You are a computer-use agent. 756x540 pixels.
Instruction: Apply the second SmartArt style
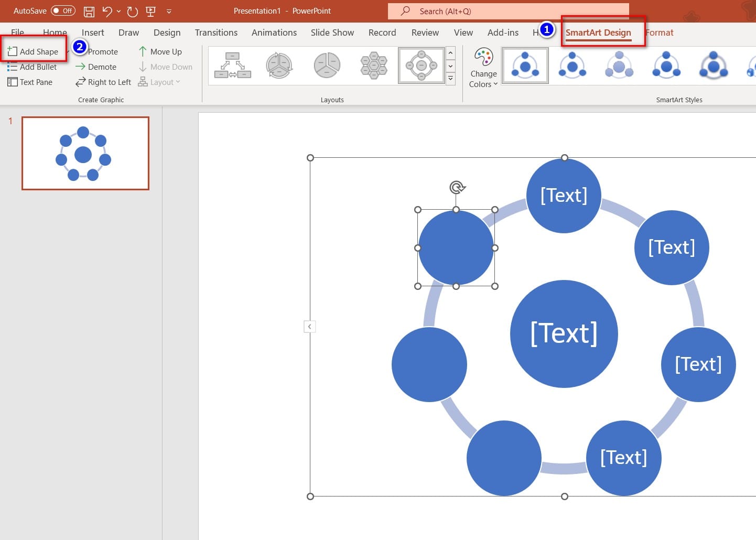pyautogui.click(x=572, y=66)
